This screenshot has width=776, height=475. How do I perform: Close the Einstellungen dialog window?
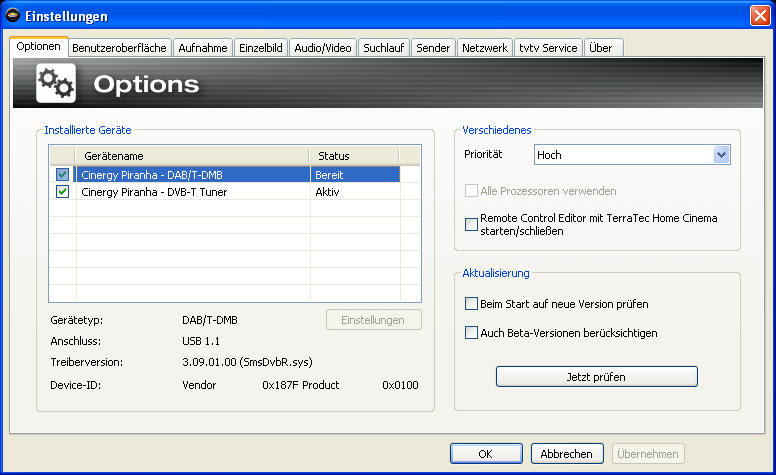pos(760,15)
